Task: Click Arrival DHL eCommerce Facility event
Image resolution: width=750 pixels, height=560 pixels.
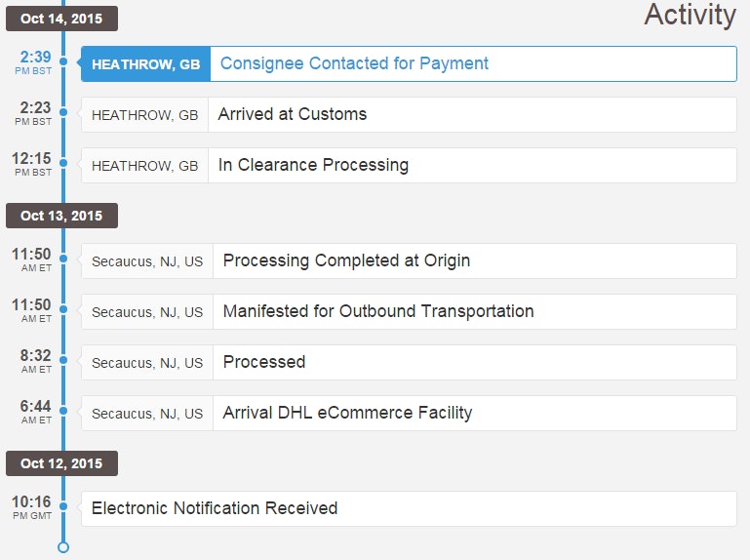Action: [347, 414]
